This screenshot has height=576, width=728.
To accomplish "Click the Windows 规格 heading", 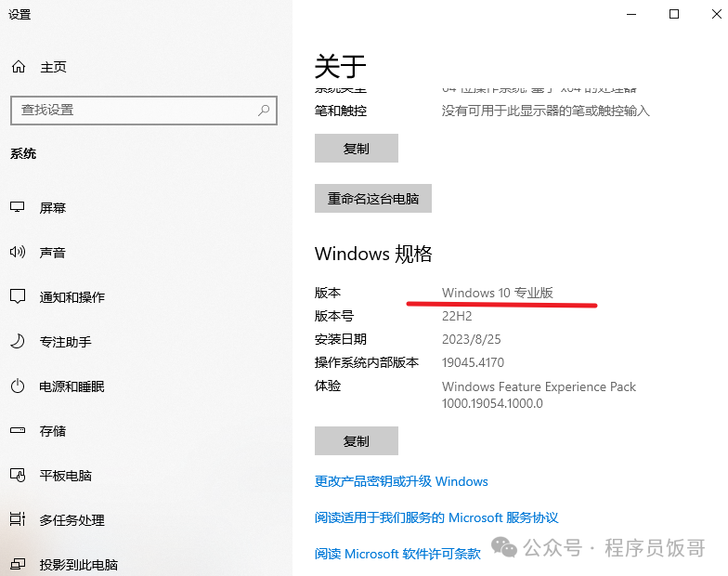I will (373, 255).
